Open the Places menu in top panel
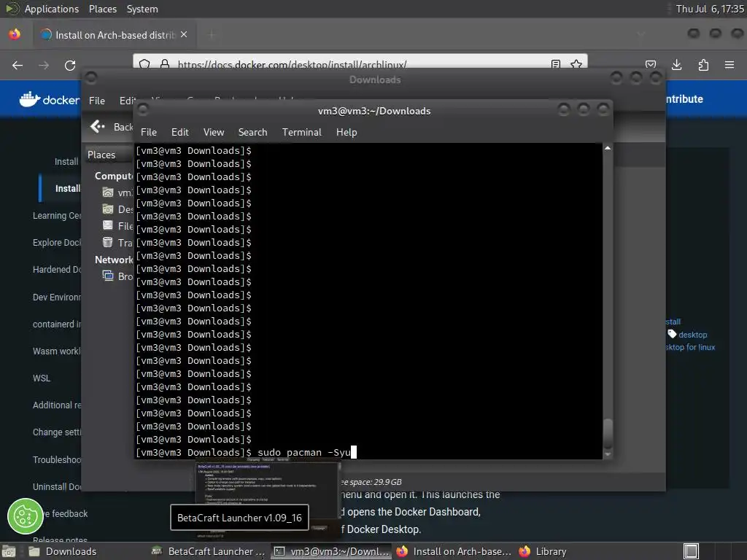 click(x=102, y=9)
